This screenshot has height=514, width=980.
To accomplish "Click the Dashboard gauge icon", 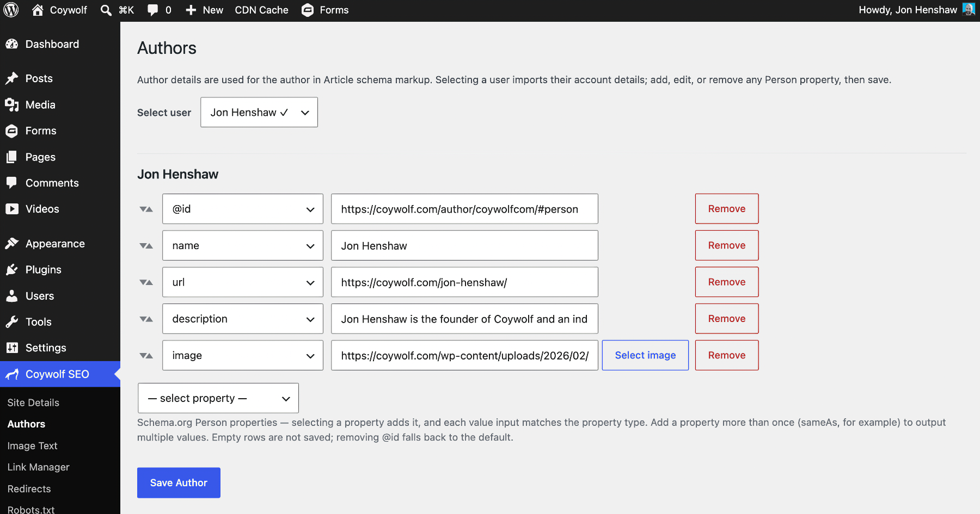I will (11, 44).
